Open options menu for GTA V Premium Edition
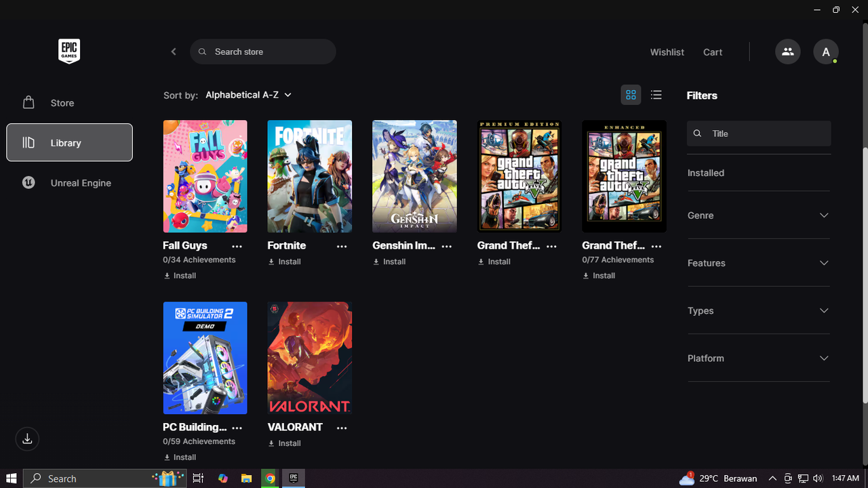The height and width of the screenshot is (488, 868). [x=551, y=247]
